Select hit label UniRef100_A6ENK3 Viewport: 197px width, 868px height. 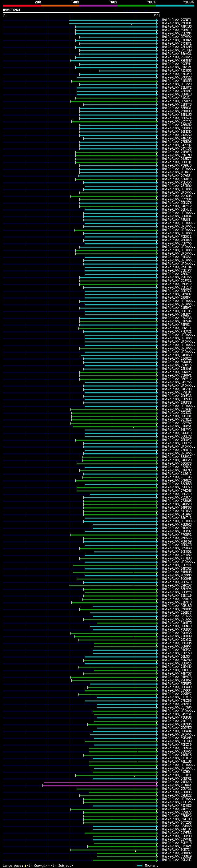pos(176,525)
